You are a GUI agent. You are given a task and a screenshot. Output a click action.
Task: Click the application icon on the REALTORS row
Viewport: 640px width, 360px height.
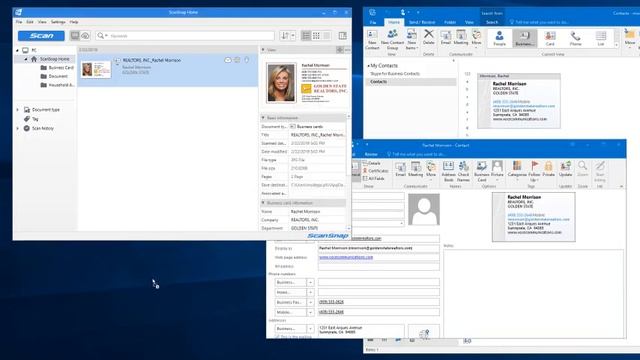pyautogui.click(x=237, y=60)
